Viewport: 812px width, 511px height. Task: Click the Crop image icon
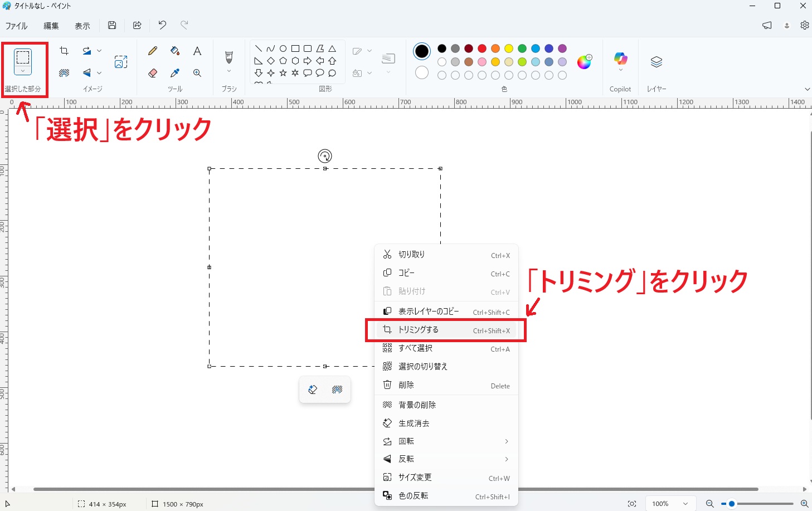coord(64,51)
